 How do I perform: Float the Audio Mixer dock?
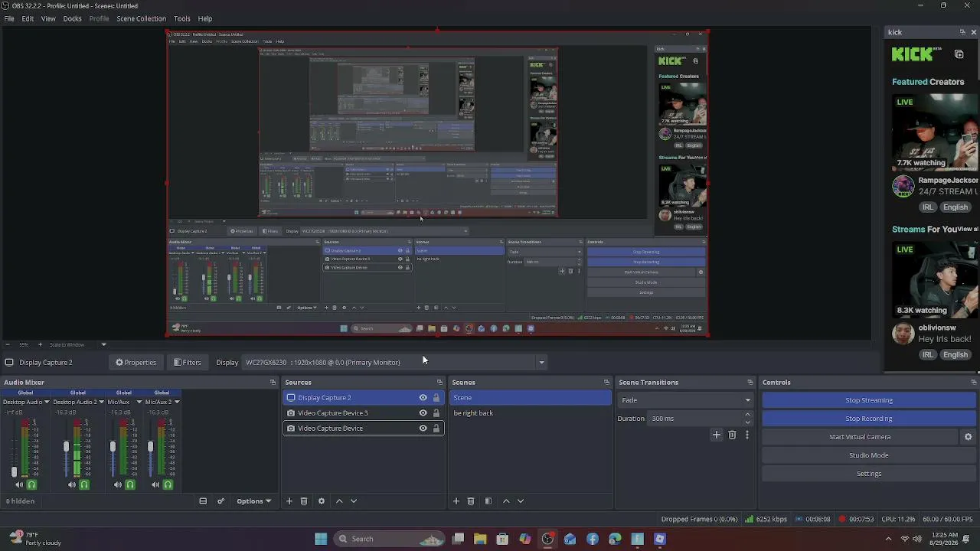pyautogui.click(x=273, y=383)
